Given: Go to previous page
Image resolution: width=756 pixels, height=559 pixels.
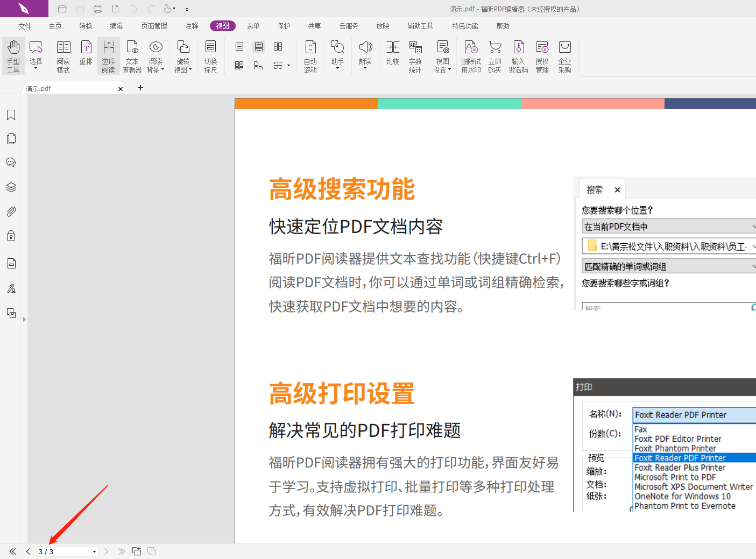Looking at the screenshot, I should click(28, 551).
